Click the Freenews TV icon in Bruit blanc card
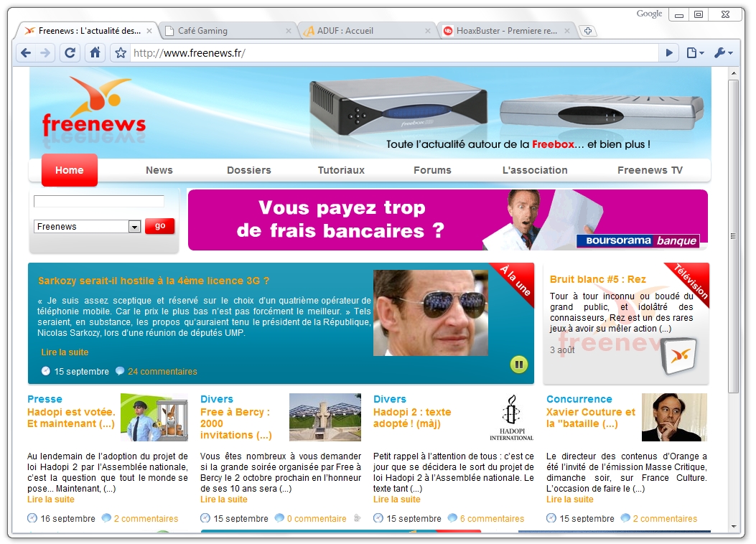 [x=680, y=356]
